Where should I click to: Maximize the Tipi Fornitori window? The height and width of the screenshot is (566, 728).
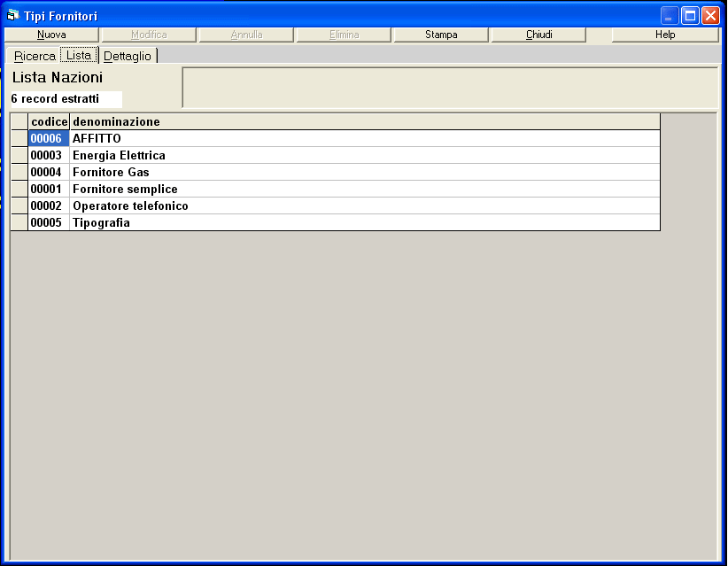(690, 16)
